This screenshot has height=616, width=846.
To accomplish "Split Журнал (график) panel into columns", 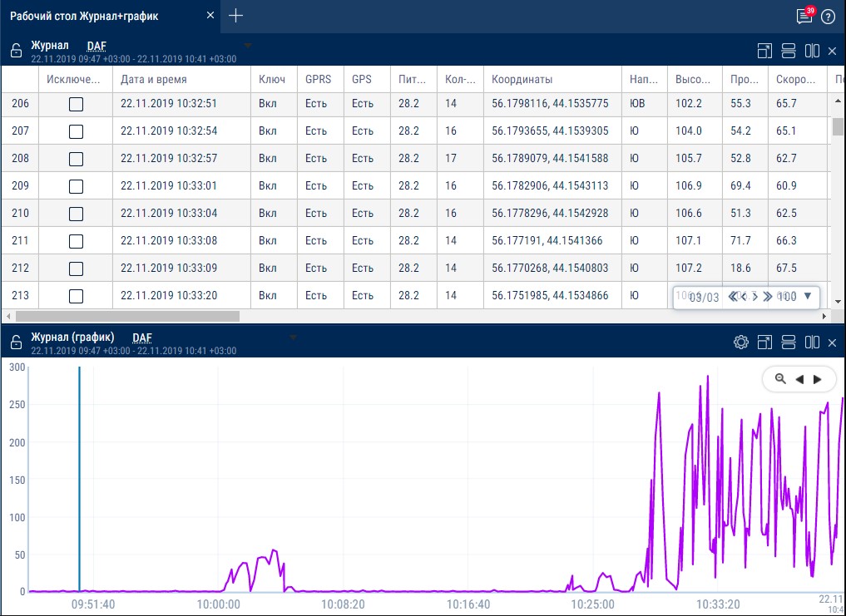I will pos(812,342).
